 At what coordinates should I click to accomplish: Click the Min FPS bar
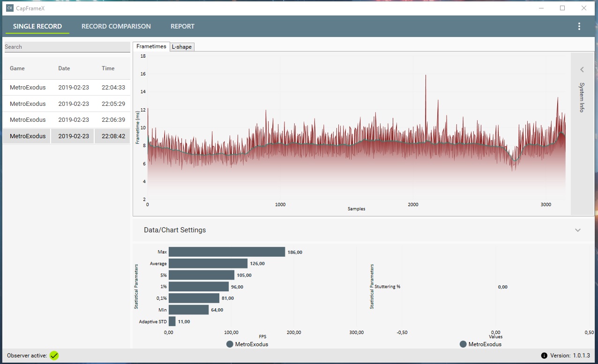(x=188, y=310)
